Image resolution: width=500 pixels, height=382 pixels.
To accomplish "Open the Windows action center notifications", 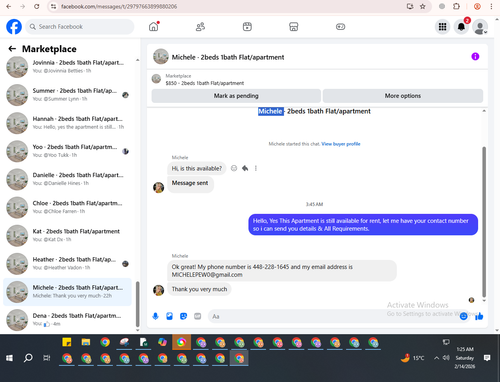I will (x=487, y=358).
